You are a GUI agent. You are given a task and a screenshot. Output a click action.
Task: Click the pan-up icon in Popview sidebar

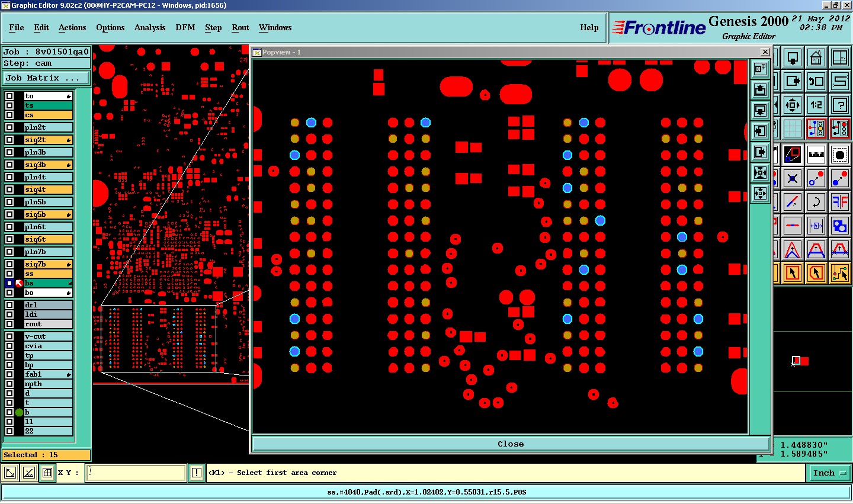pos(761,89)
